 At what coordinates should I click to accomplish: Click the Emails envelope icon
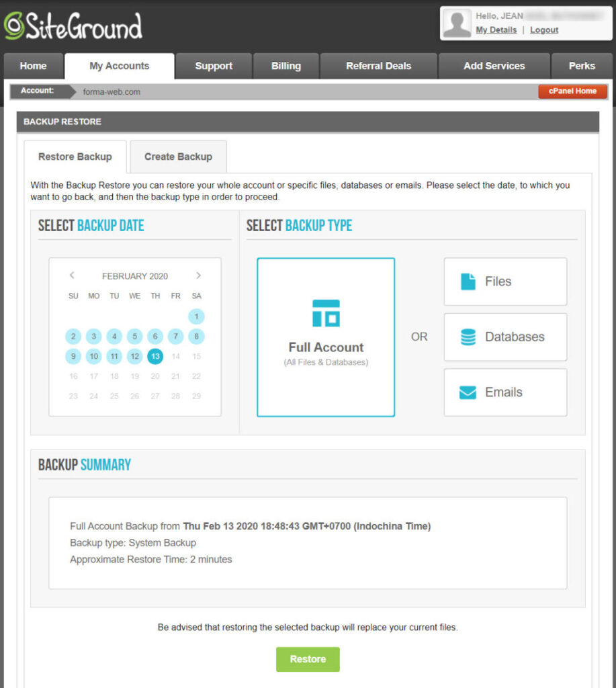468,392
